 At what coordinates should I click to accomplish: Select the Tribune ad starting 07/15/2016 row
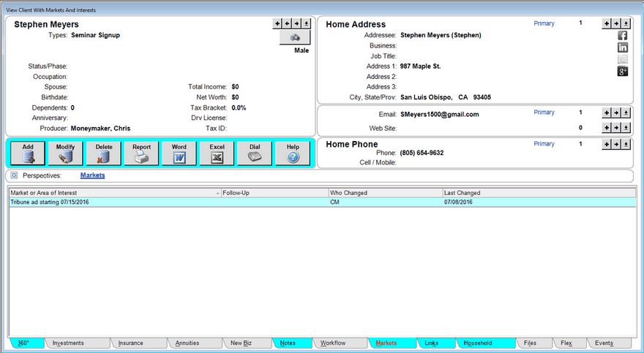tap(113, 202)
